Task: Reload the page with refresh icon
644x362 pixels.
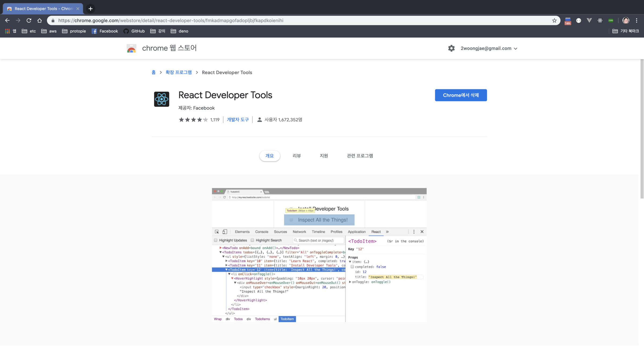Action: (29, 20)
